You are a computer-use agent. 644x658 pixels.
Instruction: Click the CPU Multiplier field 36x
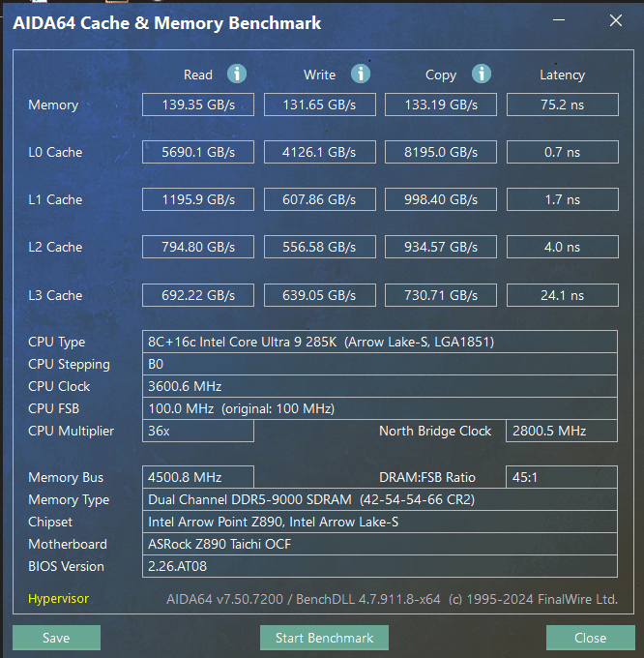click(x=198, y=431)
